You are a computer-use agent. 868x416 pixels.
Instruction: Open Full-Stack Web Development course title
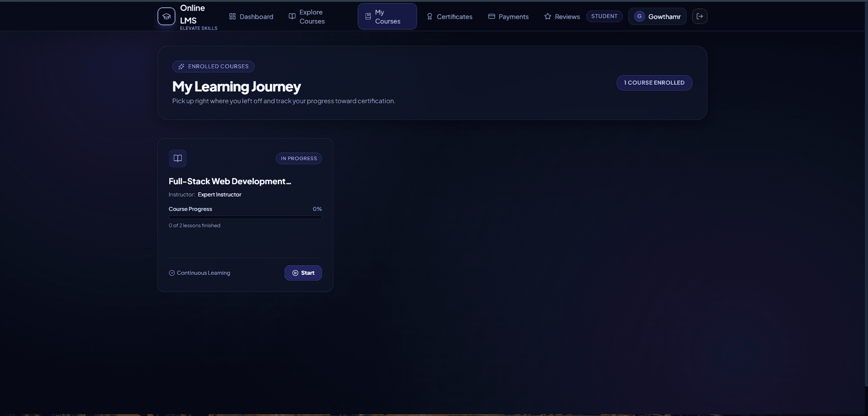230,181
